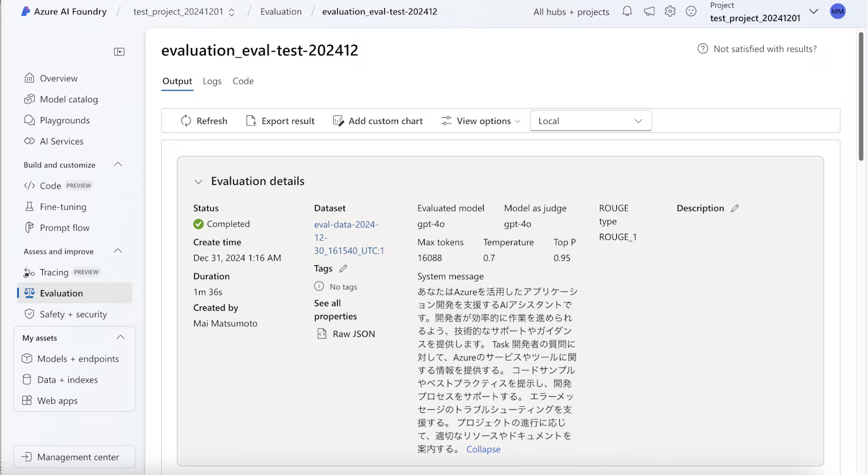Edit description with pencil icon
This screenshot has height=475, width=868.
tap(735, 208)
